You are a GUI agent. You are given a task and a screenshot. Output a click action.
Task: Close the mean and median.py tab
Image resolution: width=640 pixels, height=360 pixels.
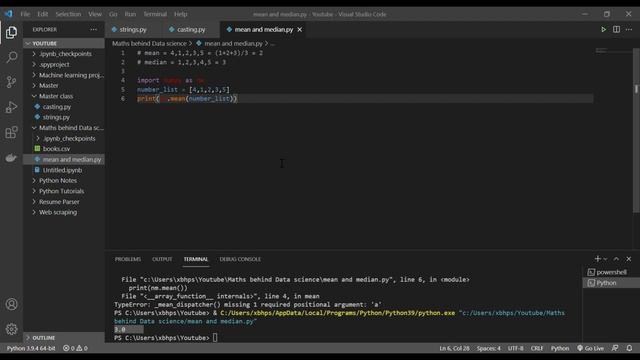(300, 29)
